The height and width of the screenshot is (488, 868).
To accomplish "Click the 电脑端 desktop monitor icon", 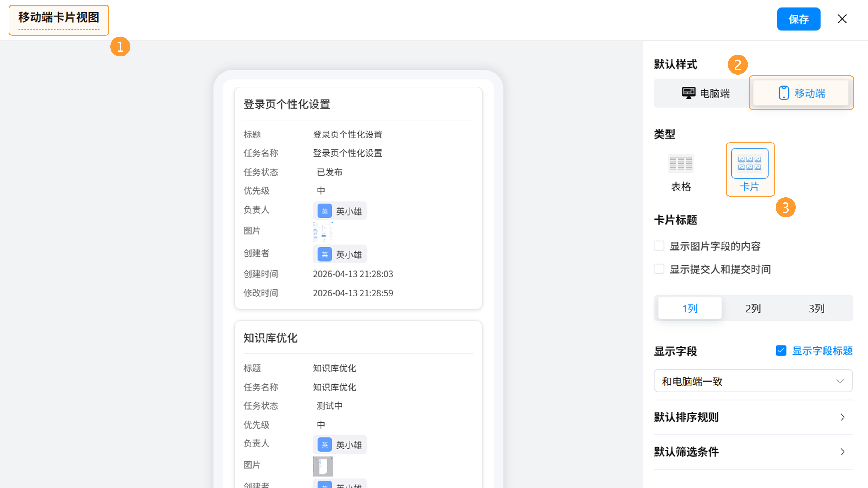I will click(688, 93).
